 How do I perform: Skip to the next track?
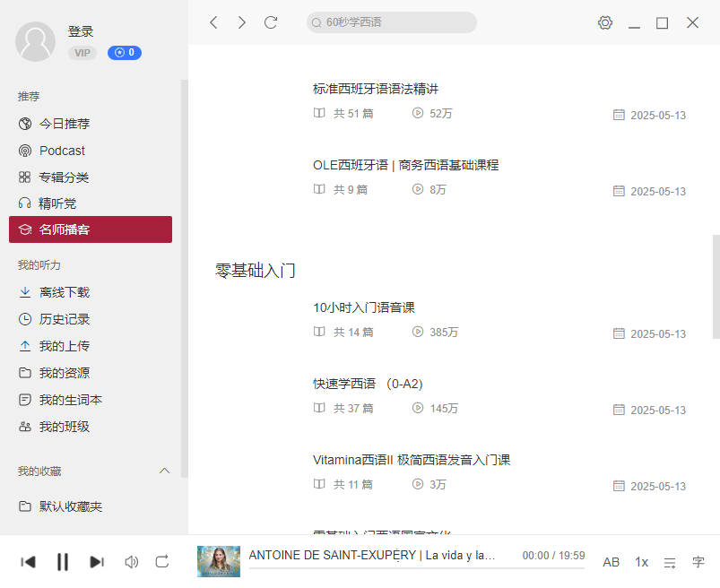(x=97, y=562)
